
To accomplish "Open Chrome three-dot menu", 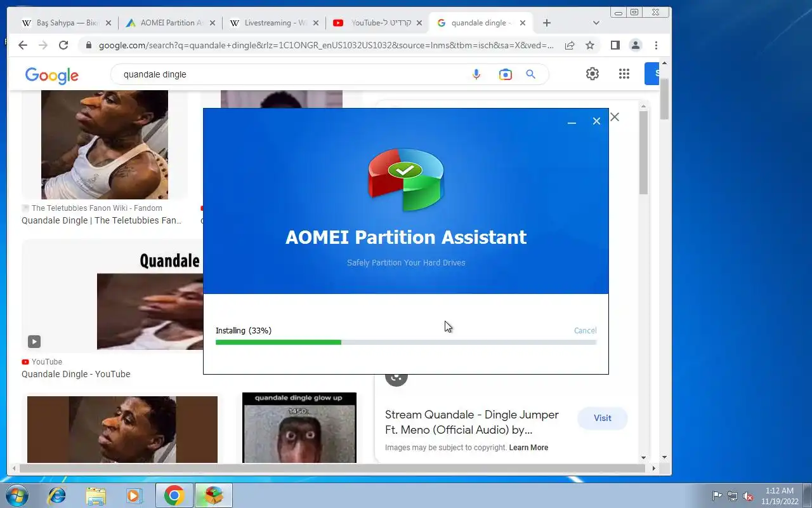I will click(x=656, y=45).
